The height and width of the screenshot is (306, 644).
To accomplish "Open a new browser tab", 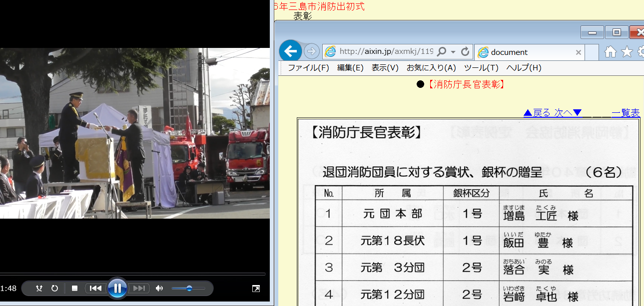I will [592, 52].
